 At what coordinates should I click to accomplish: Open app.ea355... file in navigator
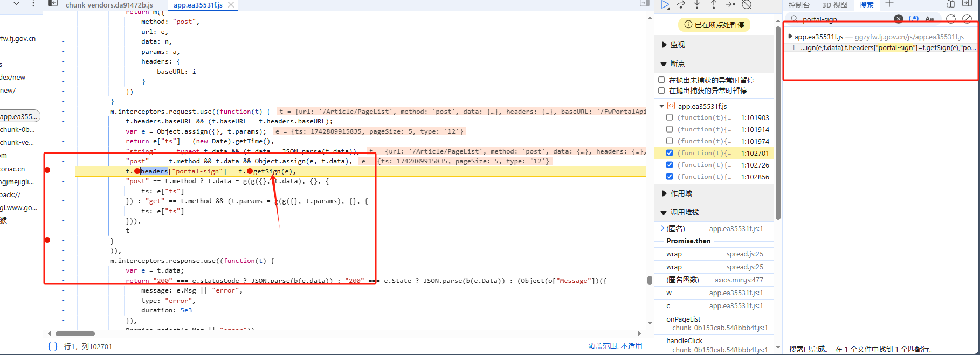(19, 116)
